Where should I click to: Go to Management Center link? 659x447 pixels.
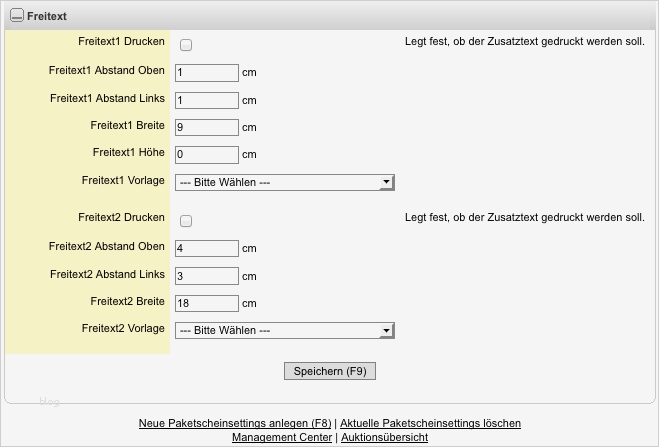click(x=283, y=437)
